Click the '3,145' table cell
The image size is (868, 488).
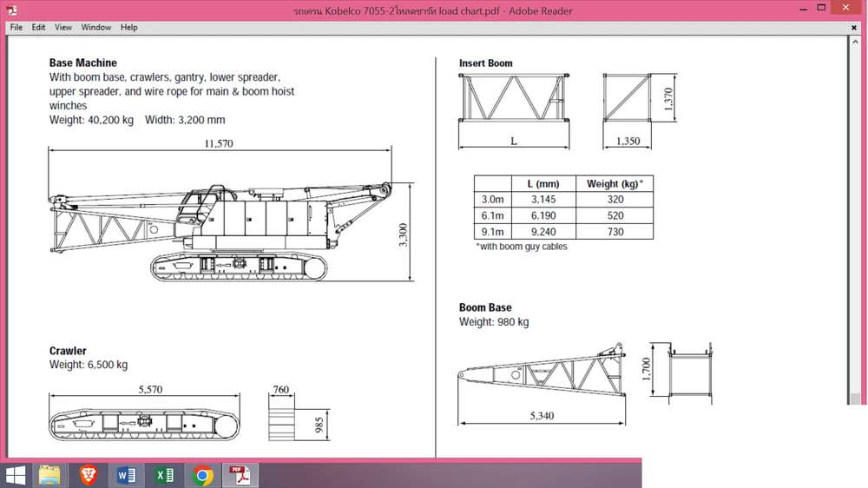pos(543,200)
